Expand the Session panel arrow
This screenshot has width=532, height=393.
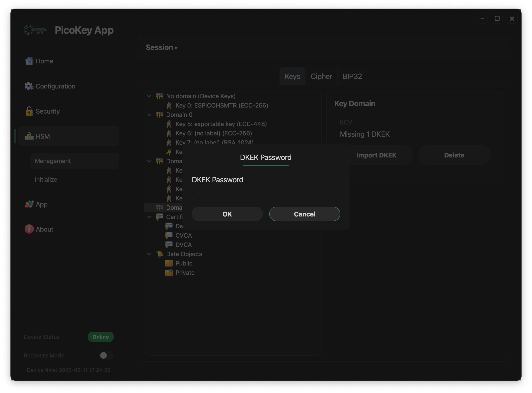tap(177, 48)
